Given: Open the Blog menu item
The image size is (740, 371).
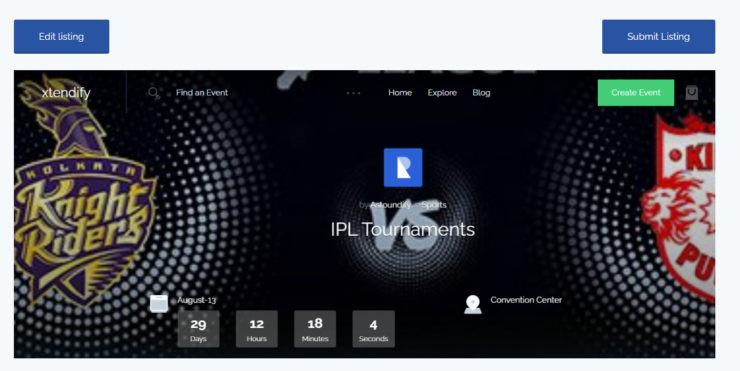Looking at the screenshot, I should pos(481,93).
